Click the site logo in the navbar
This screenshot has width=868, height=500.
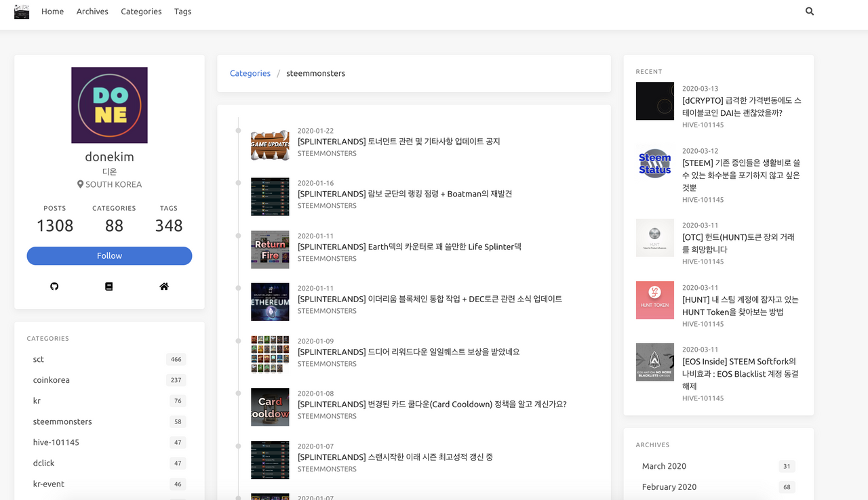22,12
